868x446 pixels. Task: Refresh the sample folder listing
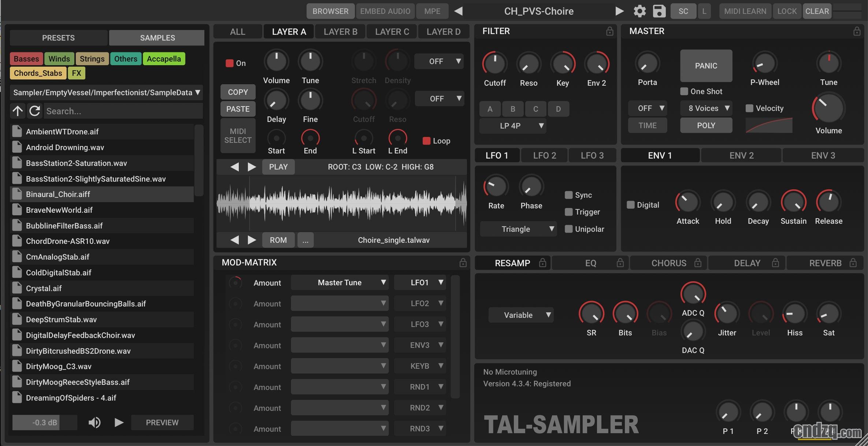coord(34,111)
